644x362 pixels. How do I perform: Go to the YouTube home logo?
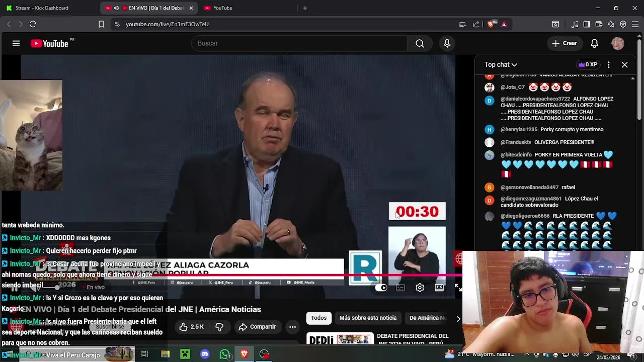click(49, 44)
